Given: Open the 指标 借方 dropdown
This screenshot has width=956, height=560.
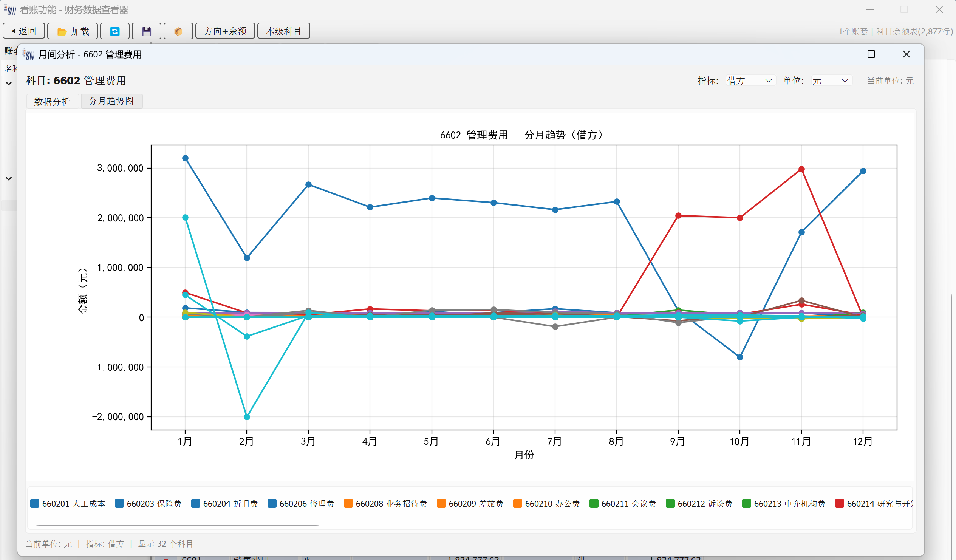Looking at the screenshot, I should (x=750, y=80).
